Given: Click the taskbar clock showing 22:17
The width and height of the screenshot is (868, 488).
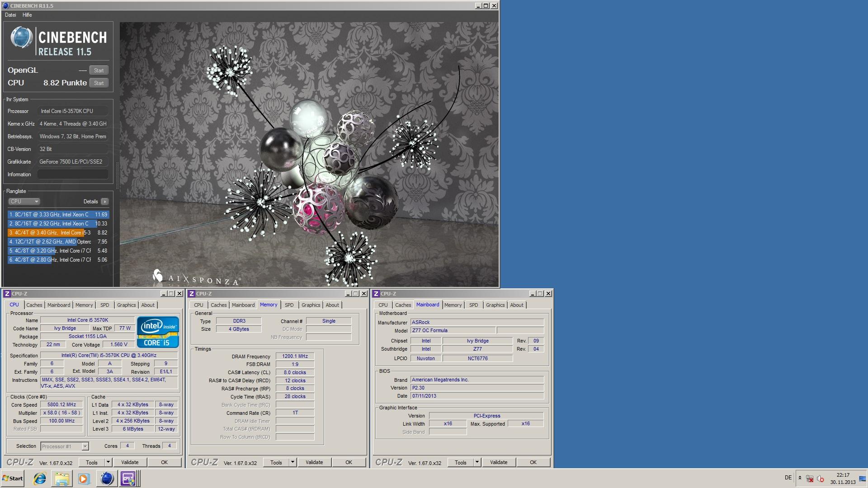Looking at the screenshot, I should [x=843, y=479].
